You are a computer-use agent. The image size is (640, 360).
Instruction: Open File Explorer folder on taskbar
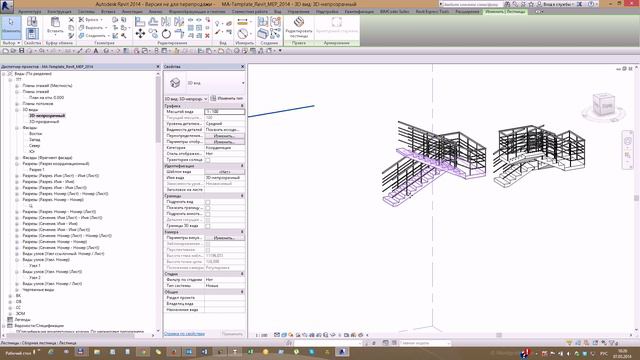click(x=97, y=351)
